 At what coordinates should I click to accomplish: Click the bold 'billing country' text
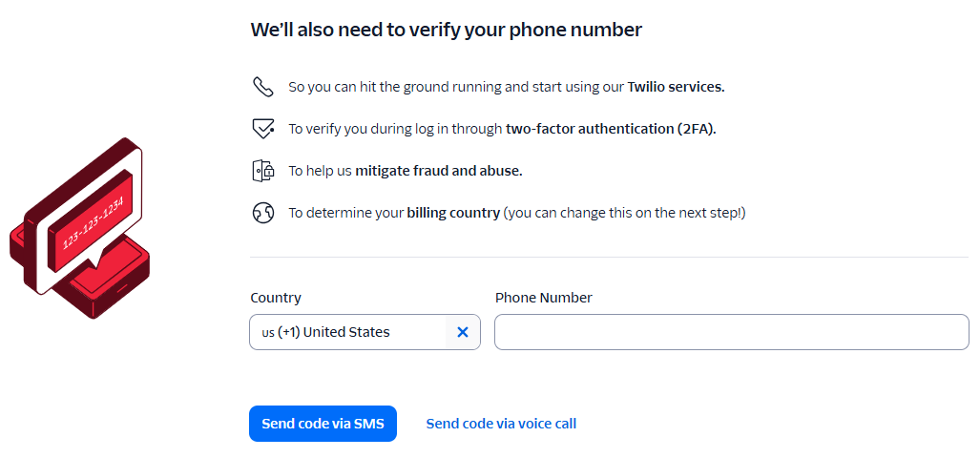[453, 213]
